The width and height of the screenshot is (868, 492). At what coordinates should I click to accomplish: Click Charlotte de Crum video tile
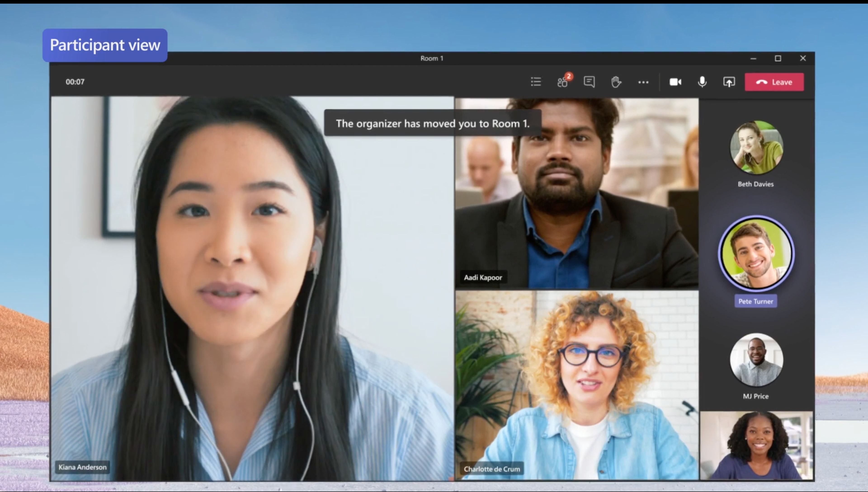coord(577,385)
